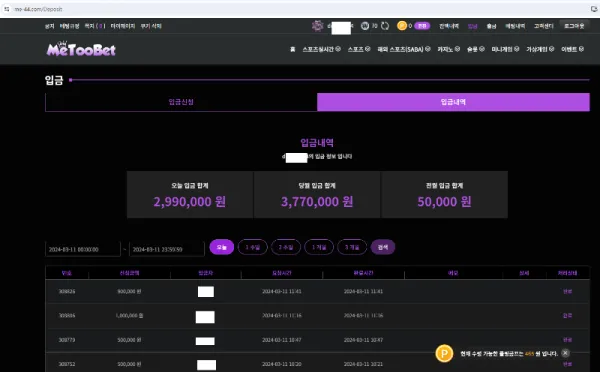600x372 pixels.
Task: Open the 고객센터 link
Action: click(x=544, y=26)
